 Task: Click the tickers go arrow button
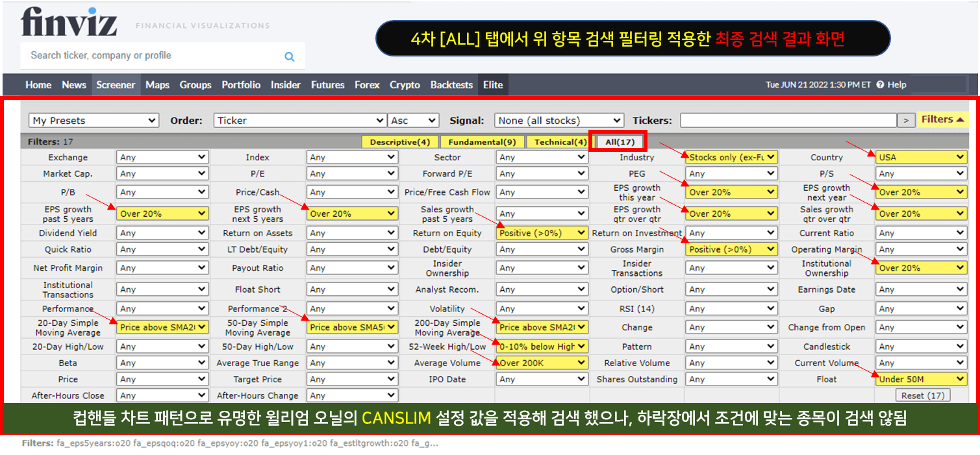pos(906,120)
